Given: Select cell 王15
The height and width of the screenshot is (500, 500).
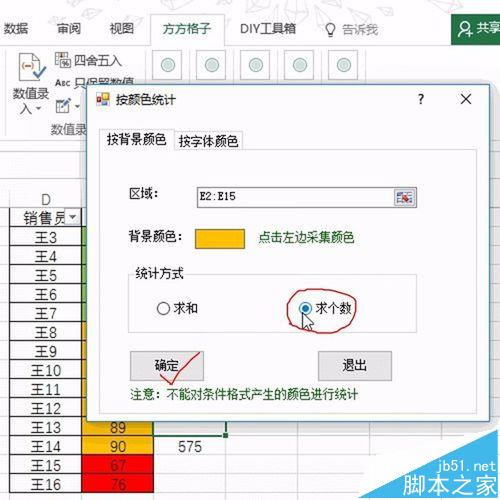Looking at the screenshot, I should (46, 464).
